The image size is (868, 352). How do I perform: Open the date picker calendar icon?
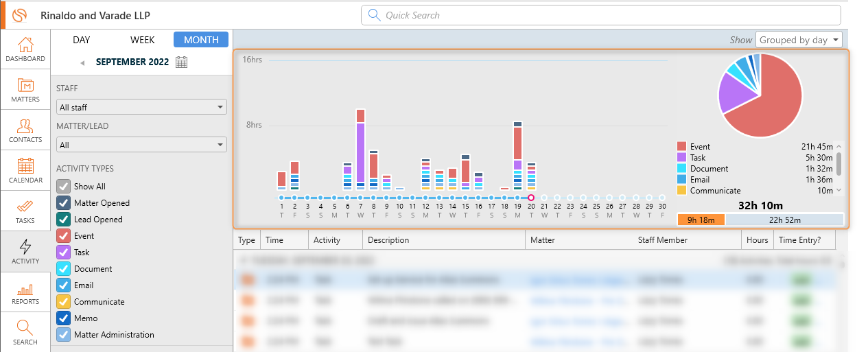coord(182,62)
